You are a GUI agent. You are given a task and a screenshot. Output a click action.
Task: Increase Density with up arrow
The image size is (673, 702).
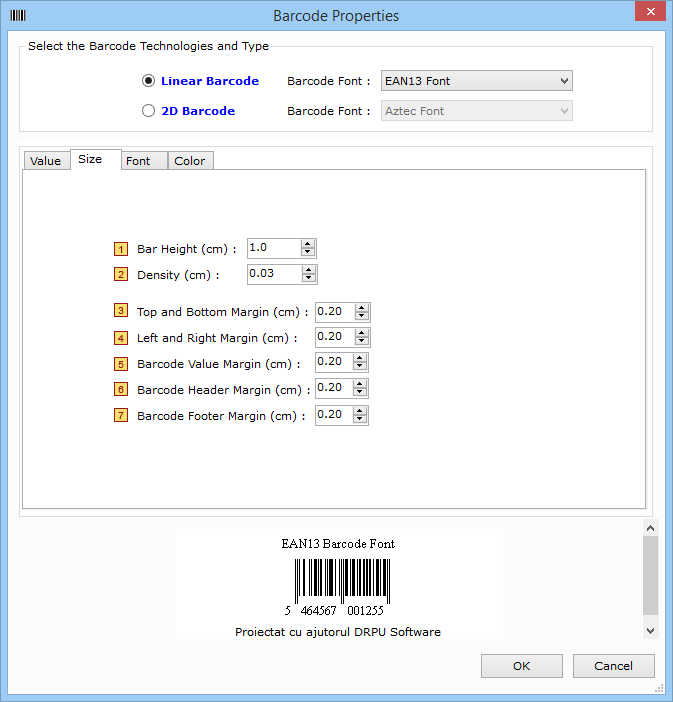[309, 270]
